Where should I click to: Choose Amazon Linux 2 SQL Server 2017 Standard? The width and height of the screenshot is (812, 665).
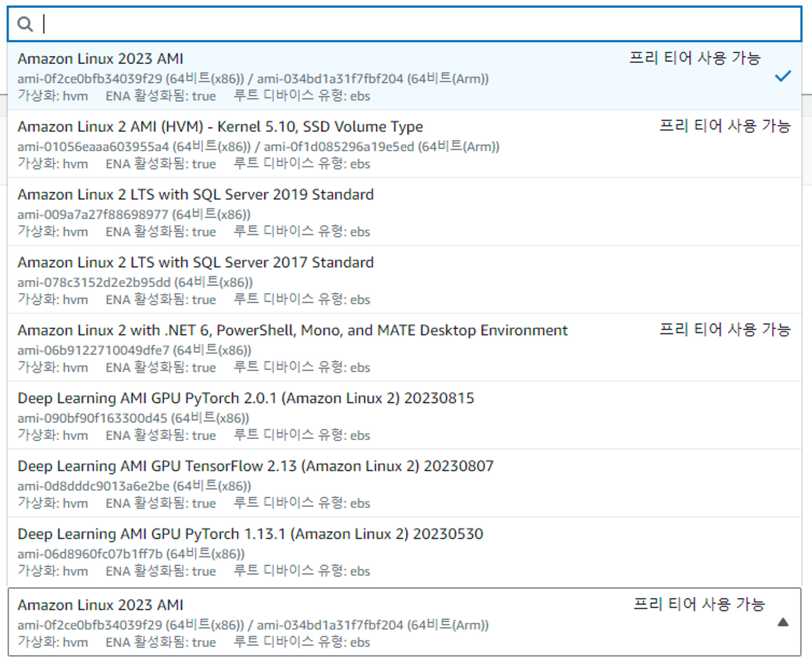[x=195, y=262]
